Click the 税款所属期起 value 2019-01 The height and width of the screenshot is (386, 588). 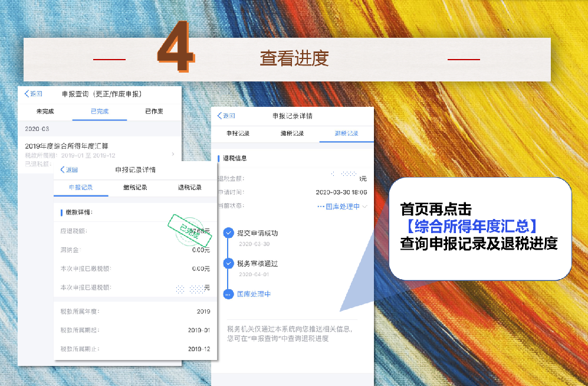(x=199, y=330)
